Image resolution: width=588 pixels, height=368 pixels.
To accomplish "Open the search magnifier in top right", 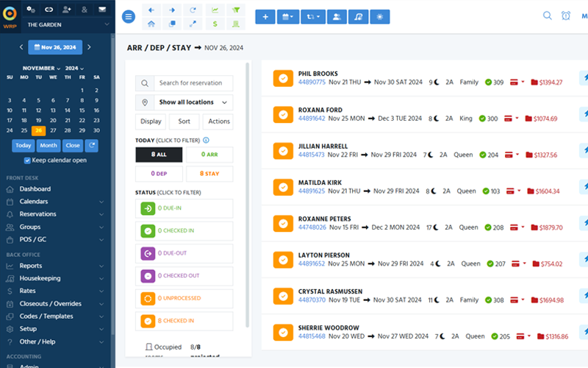I will 548,15.
